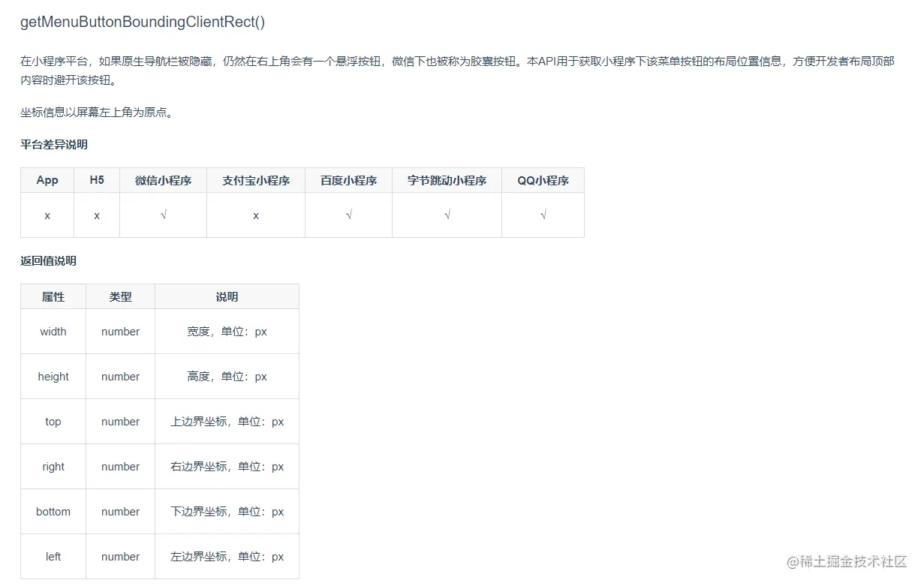Click the number type in top row
This screenshot has height=586, width=924.
click(120, 422)
